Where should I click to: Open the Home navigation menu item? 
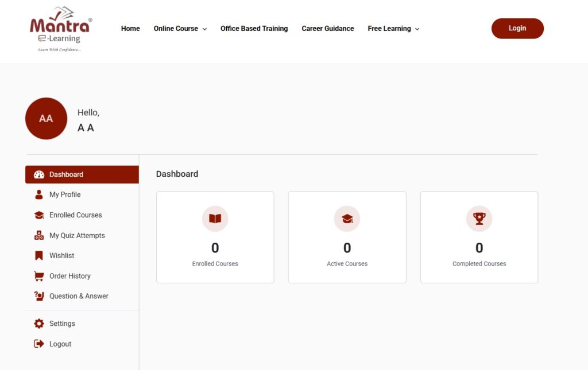coord(130,29)
